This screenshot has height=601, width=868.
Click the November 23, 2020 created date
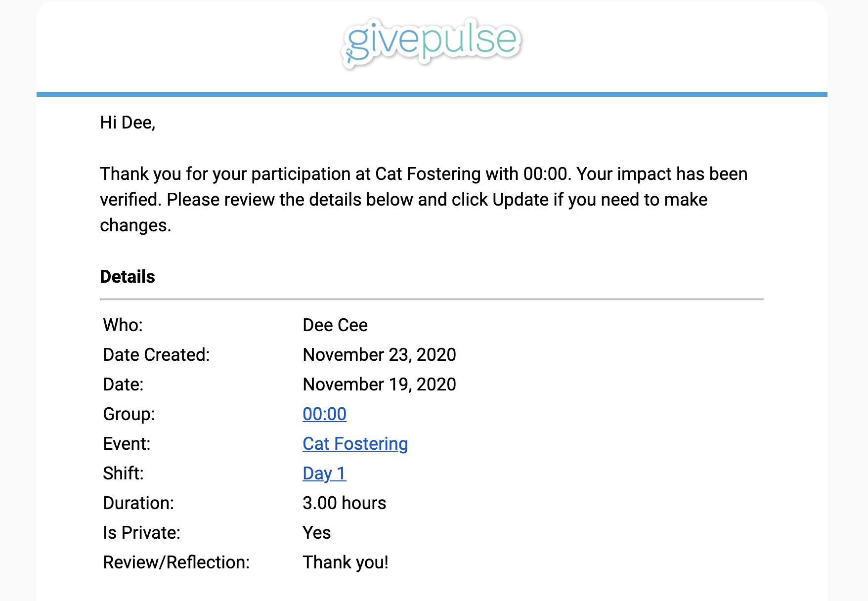click(379, 355)
